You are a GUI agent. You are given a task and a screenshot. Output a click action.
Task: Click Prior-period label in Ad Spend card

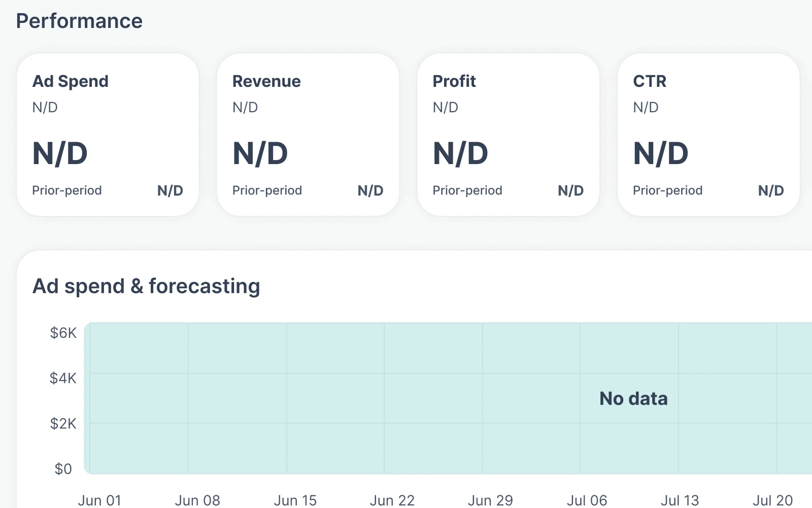tap(67, 190)
